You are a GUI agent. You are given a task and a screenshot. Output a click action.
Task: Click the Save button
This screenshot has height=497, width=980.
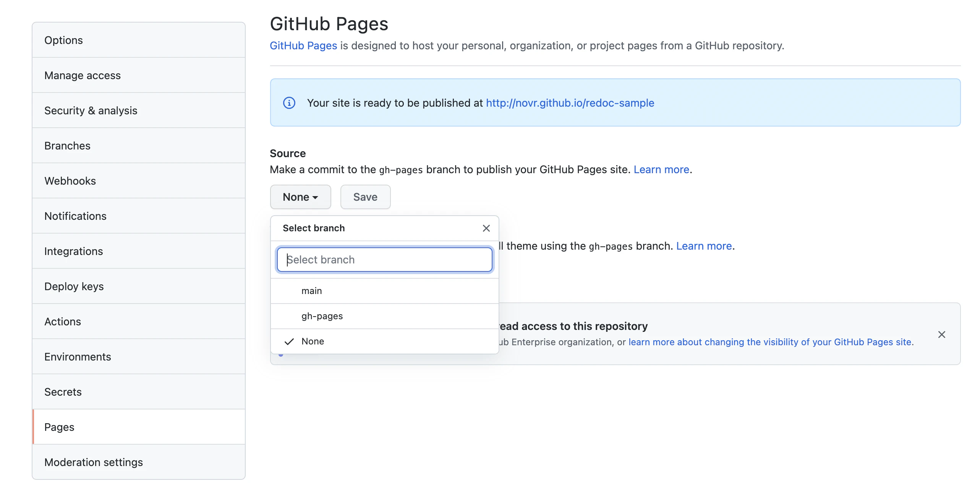365,197
